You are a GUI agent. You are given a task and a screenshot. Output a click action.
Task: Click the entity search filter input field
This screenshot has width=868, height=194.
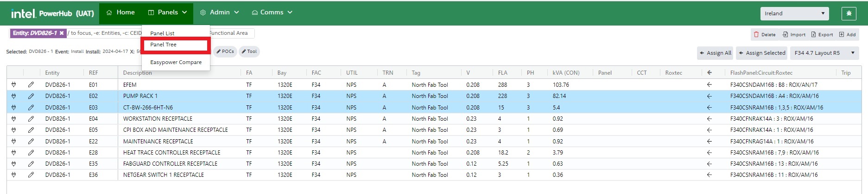tap(104, 33)
